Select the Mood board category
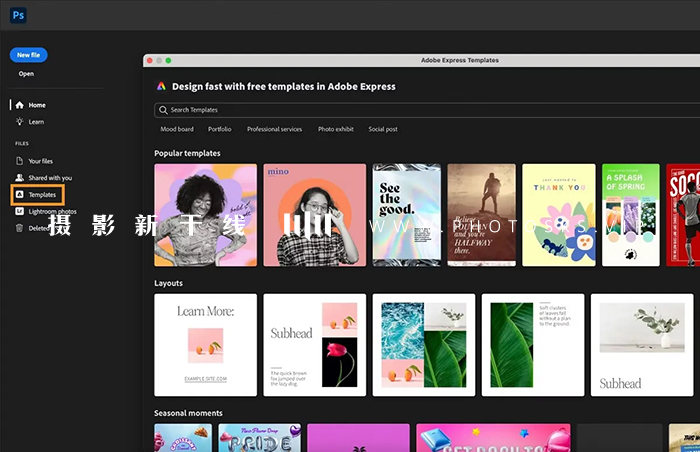 (x=177, y=129)
